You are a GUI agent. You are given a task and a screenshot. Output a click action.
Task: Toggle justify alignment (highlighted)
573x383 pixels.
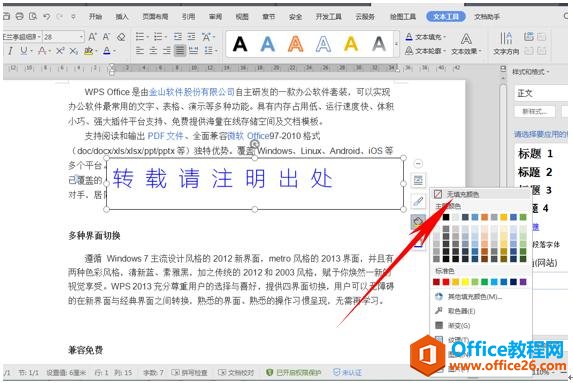point(180,50)
